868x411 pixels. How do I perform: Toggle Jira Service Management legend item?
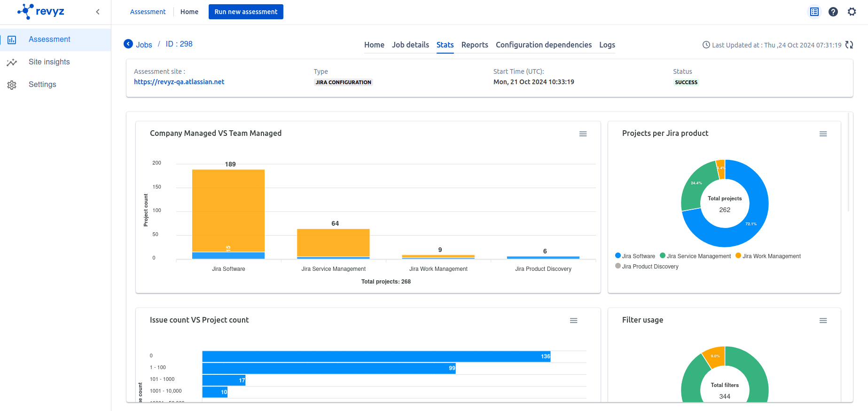pyautogui.click(x=695, y=256)
